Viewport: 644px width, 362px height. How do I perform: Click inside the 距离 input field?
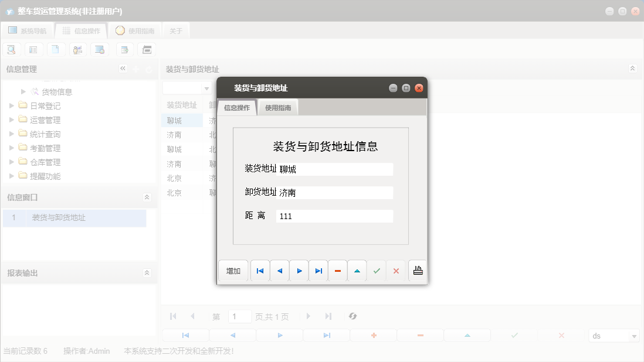tap(334, 216)
